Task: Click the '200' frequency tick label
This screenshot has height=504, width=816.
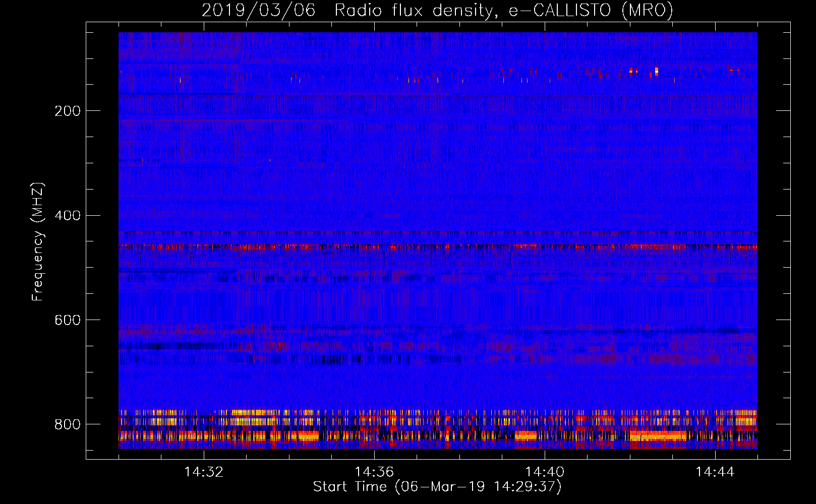Action: click(x=68, y=111)
